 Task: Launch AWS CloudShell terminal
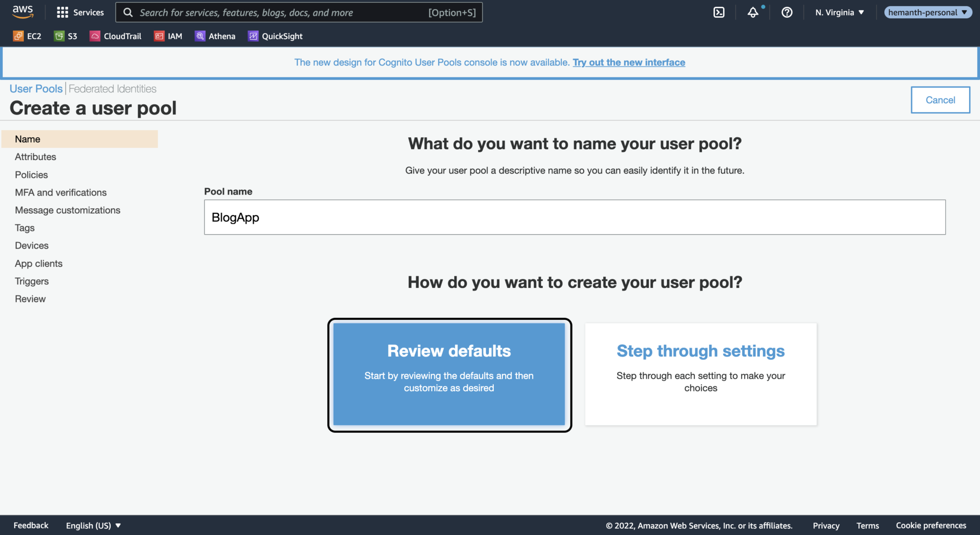coord(719,12)
